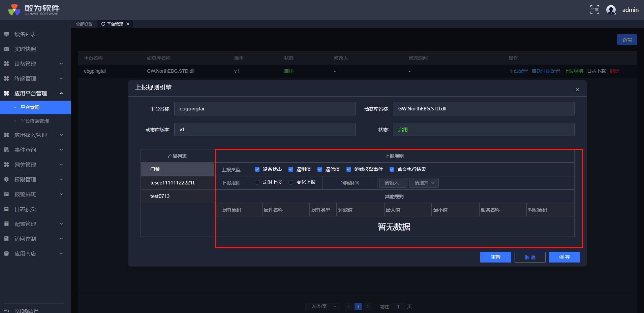
Task: Click the admin user avatar icon
Action: click(611, 10)
